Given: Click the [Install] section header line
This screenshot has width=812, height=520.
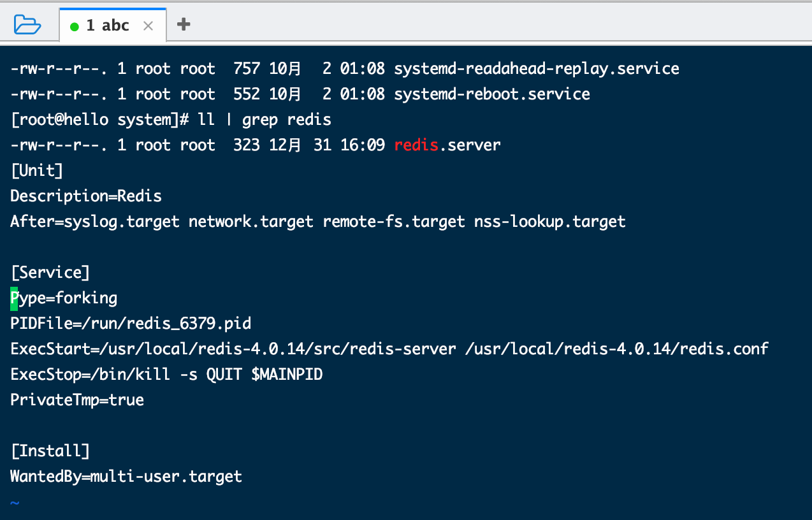Looking at the screenshot, I should coord(50,451).
